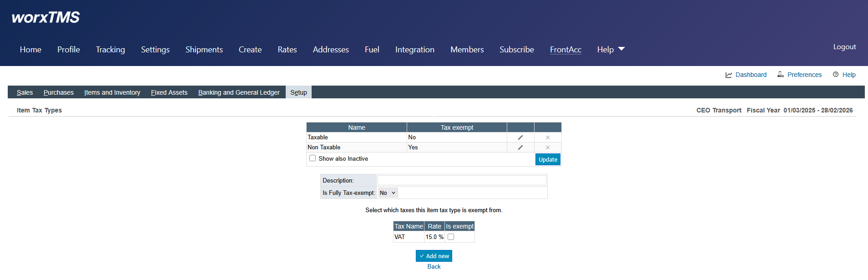The image size is (868, 280).
Task: Click into the Description text field
Action: (461, 181)
